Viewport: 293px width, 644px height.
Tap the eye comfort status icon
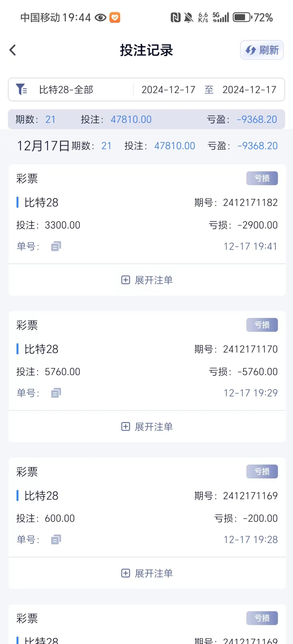101,18
